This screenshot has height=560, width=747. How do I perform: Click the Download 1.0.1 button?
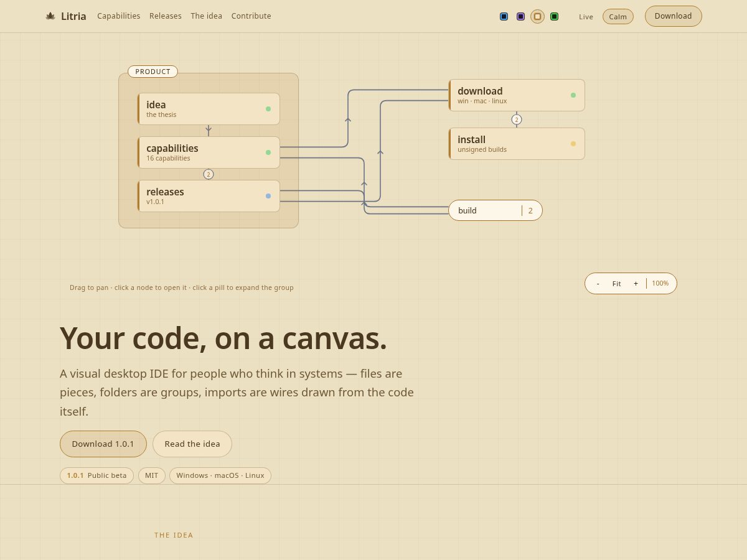point(103,444)
